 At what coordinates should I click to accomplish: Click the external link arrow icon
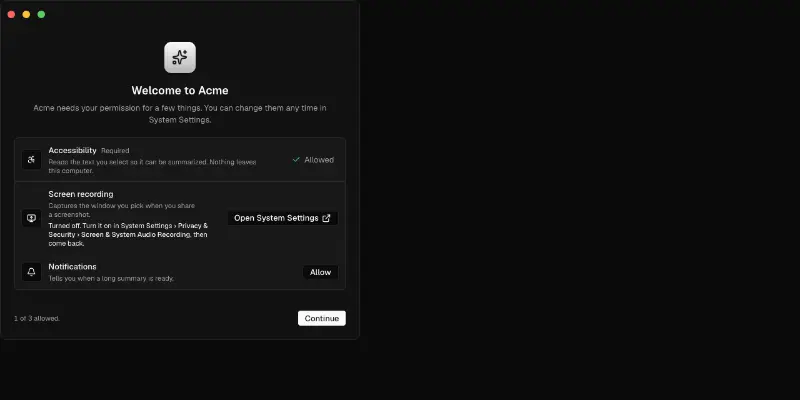click(327, 218)
